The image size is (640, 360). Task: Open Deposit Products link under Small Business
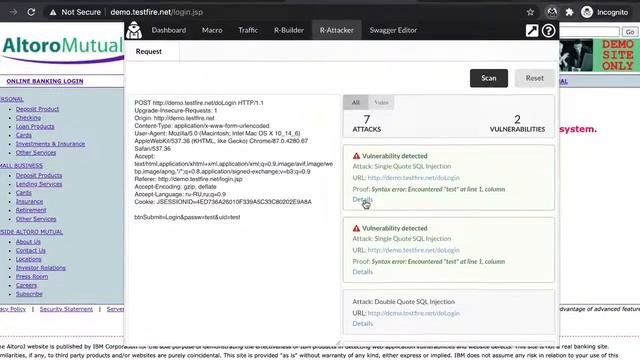click(x=39, y=176)
